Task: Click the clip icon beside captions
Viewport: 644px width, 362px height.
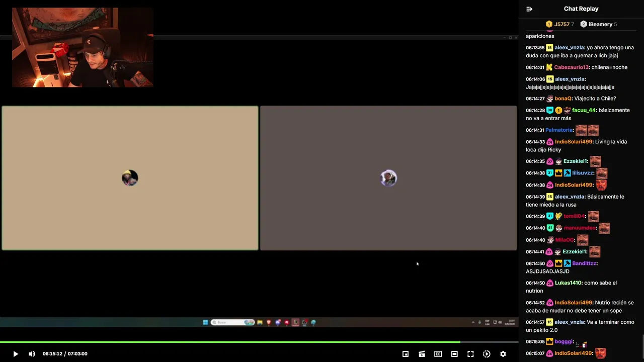Action: point(422,354)
